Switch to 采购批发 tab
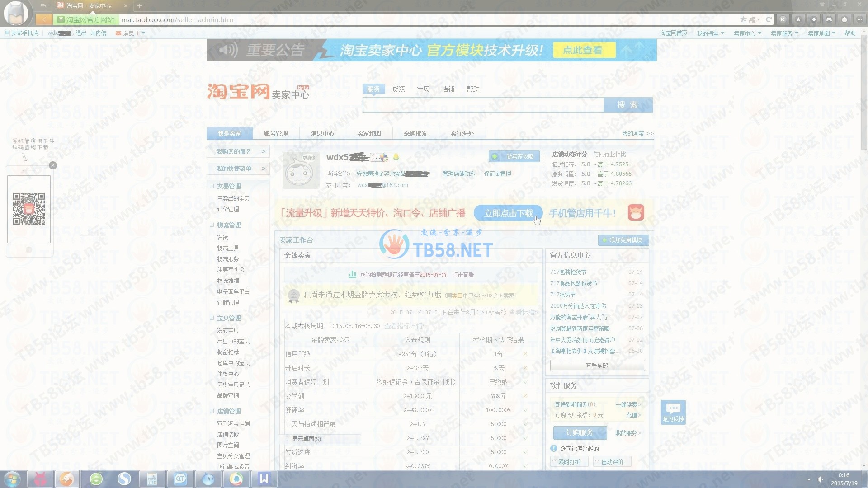 (x=415, y=133)
